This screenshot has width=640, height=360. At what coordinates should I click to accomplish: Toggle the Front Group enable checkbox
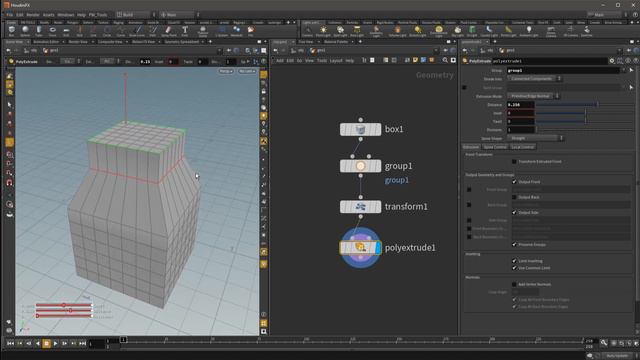point(469,189)
